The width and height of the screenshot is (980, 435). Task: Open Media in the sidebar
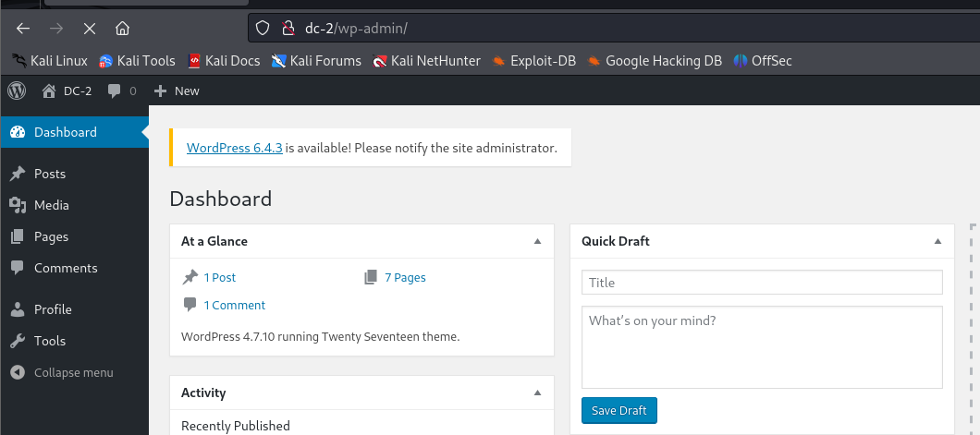point(74,205)
